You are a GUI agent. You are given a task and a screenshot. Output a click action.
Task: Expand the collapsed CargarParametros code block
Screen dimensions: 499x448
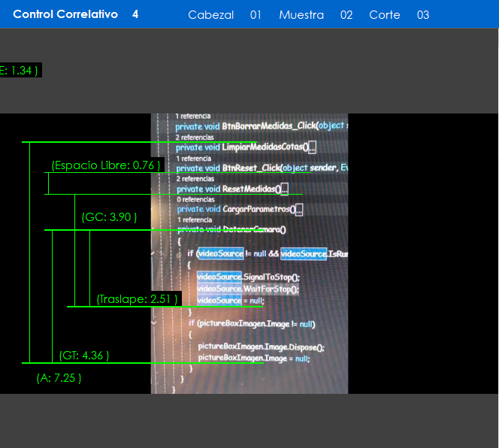pos(298,210)
